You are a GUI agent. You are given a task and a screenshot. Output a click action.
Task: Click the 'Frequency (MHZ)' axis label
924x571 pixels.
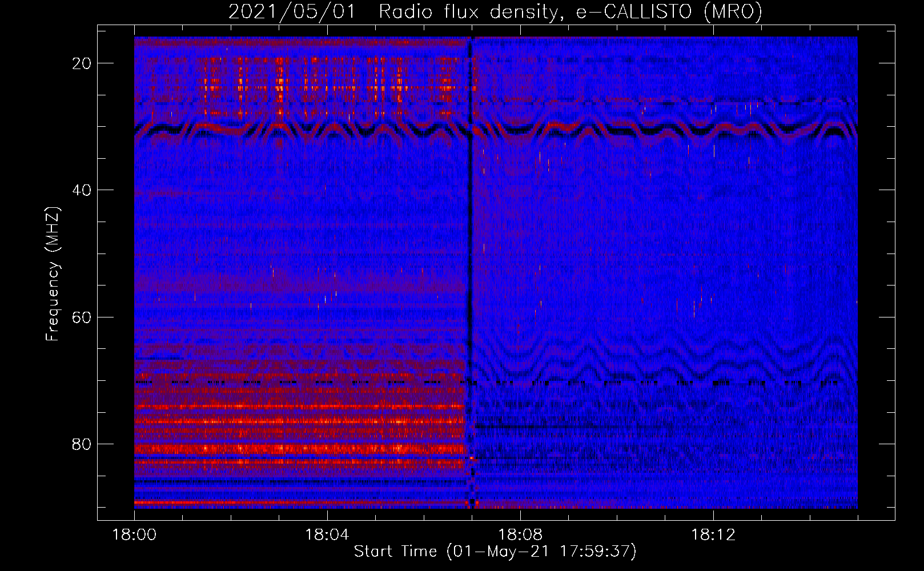pos(53,274)
